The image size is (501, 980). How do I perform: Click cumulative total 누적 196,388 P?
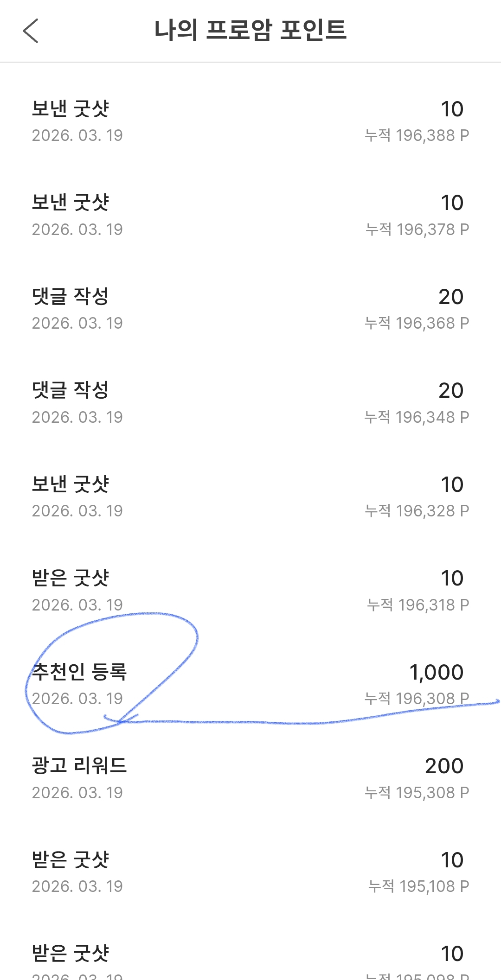(x=417, y=135)
